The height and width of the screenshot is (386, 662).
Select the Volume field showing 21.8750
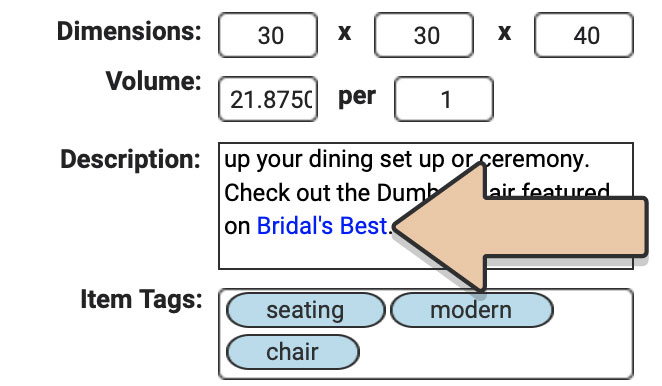268,99
